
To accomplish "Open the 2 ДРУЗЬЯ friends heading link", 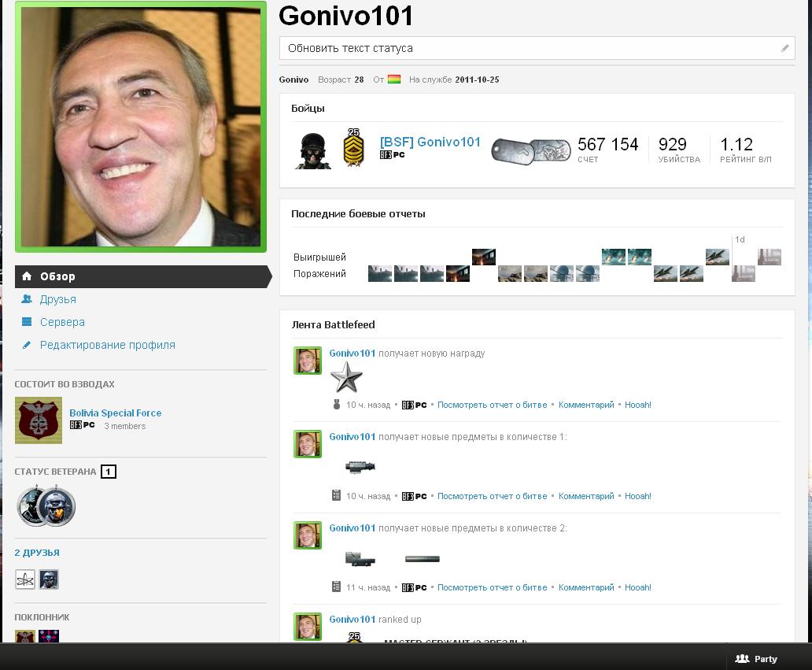I will (x=37, y=553).
